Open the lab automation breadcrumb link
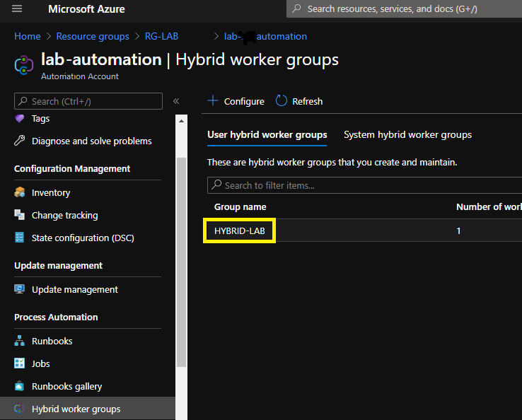The width and height of the screenshot is (522, 420). 265,36
